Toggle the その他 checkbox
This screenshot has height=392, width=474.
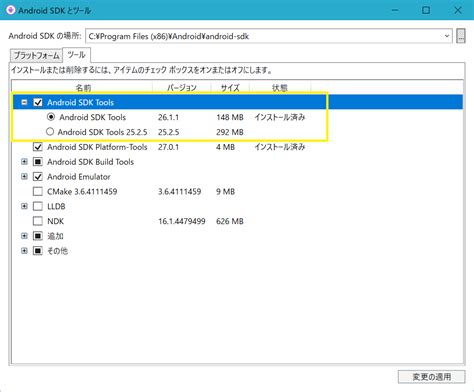pos(38,251)
